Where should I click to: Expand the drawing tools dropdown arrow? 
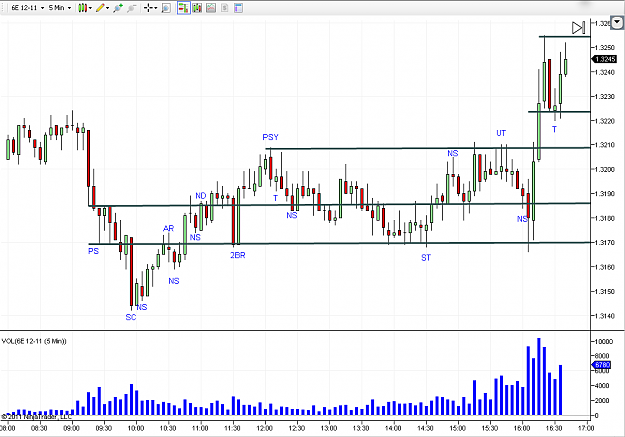(108, 8)
